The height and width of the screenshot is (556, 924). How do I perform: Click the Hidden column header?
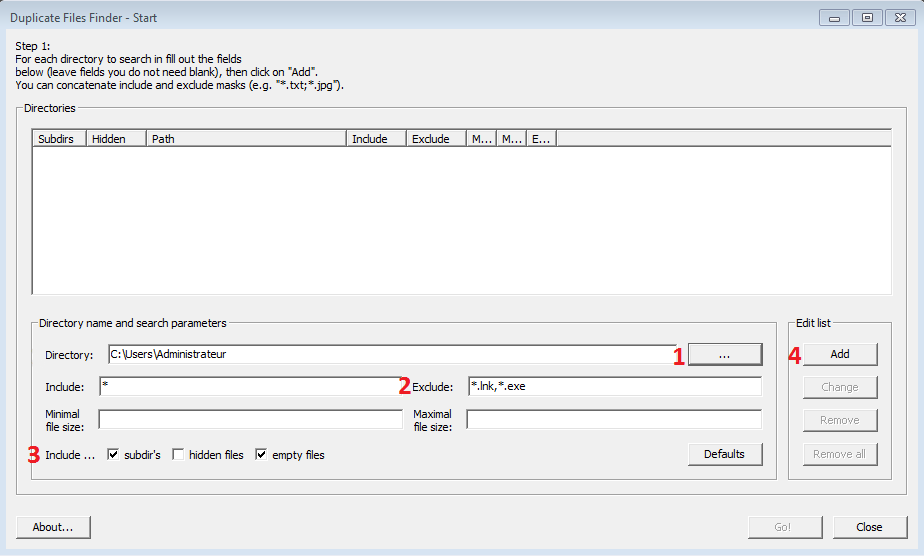[116, 139]
